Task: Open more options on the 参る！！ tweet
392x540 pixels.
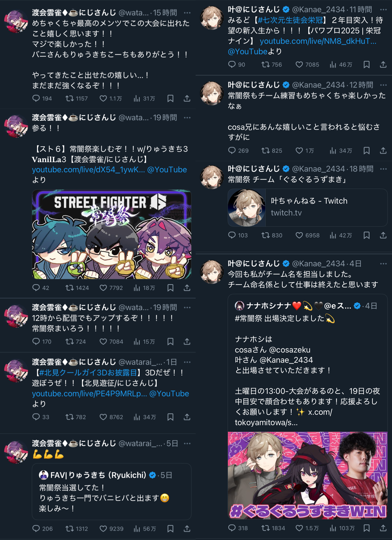Action: (x=187, y=118)
